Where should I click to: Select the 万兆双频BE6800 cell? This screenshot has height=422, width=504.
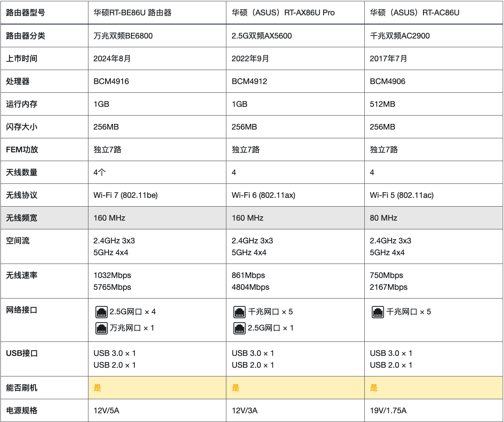pos(123,36)
